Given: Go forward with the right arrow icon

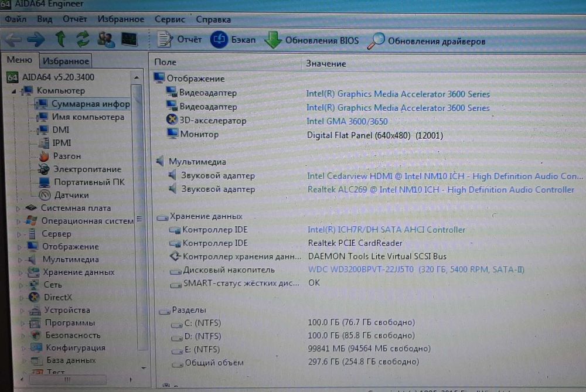Looking at the screenshot, I should point(36,39).
